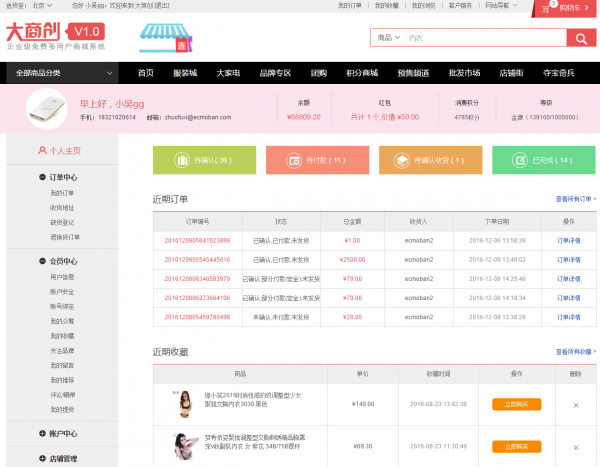Click the search input field

(x=482, y=38)
